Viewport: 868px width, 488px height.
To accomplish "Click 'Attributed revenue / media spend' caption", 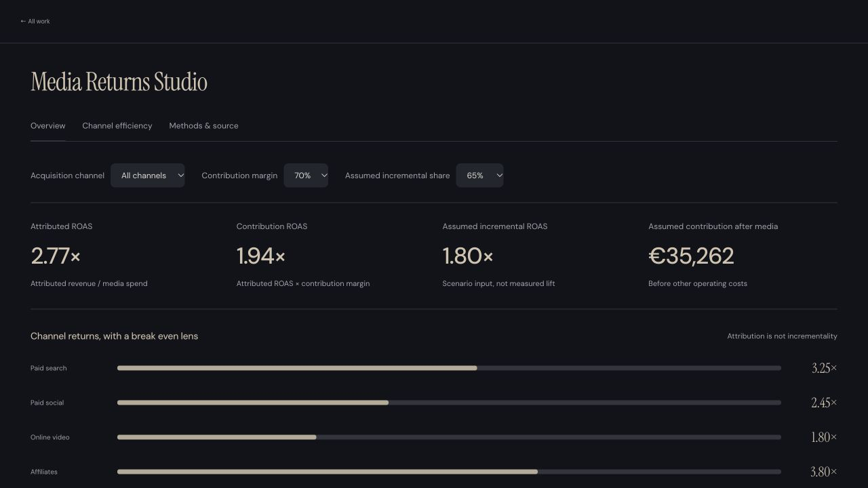I will (x=89, y=284).
